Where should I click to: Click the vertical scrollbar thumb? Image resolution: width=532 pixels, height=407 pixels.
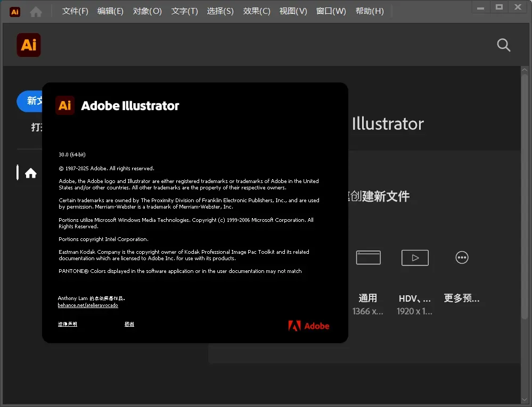point(525,196)
